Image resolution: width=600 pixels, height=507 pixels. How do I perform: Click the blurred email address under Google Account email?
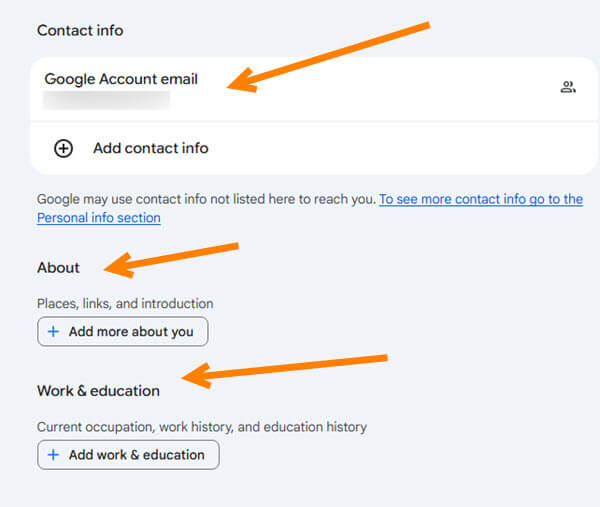(x=107, y=100)
